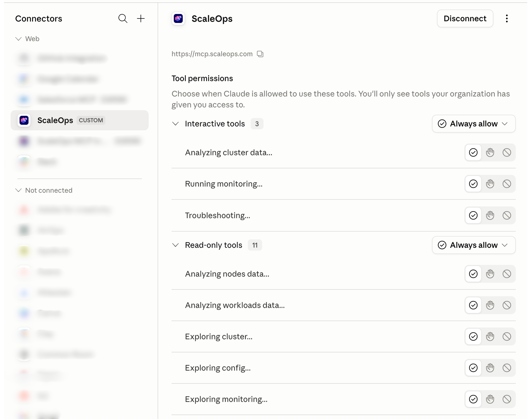Screen dimensions: 532x419
Task: Block the Analyzing workloads data tool
Action: [507, 305]
